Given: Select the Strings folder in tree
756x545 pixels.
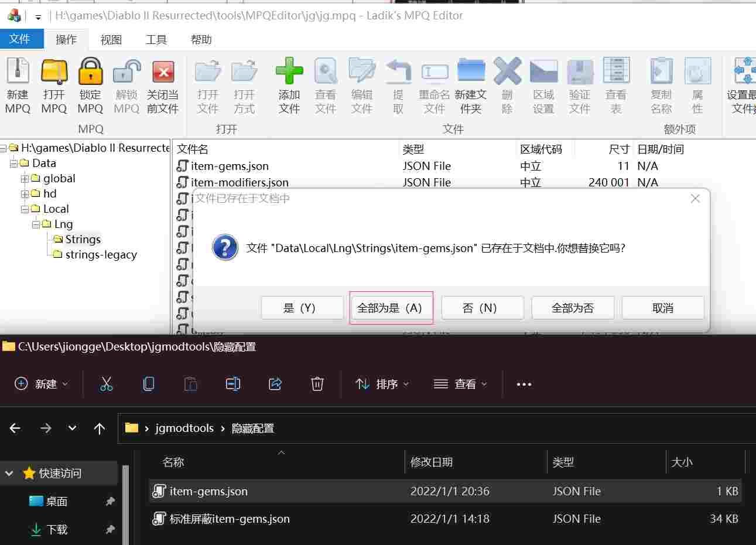Looking at the screenshot, I should (83, 239).
